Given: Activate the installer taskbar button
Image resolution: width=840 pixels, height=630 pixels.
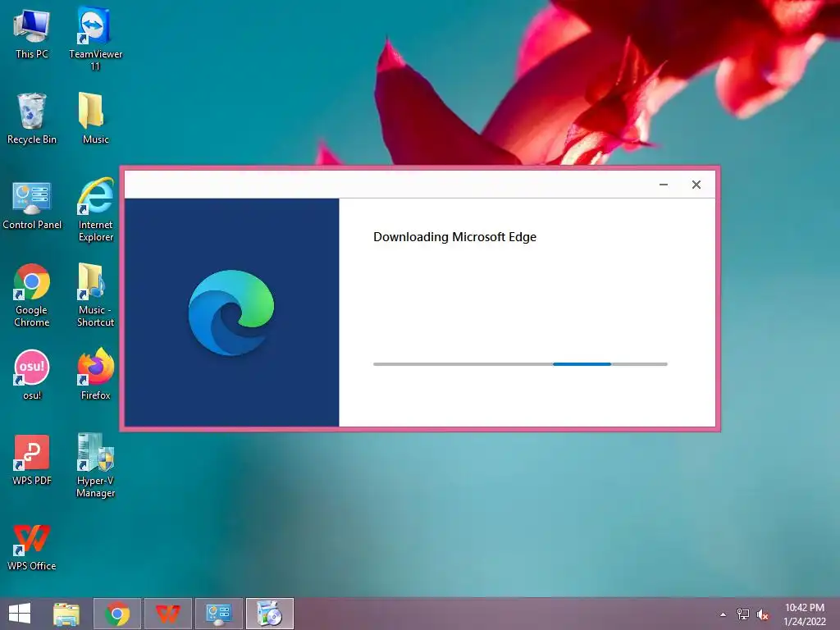Looking at the screenshot, I should click(x=269, y=614).
